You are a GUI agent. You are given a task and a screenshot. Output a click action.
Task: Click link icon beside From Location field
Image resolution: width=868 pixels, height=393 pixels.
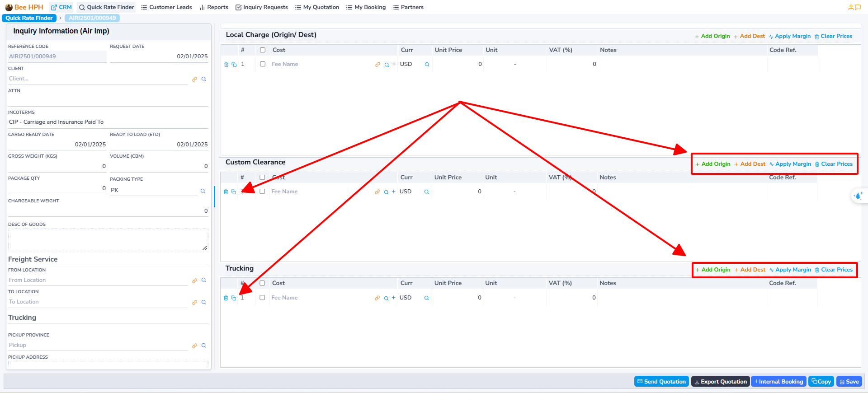pos(194,281)
